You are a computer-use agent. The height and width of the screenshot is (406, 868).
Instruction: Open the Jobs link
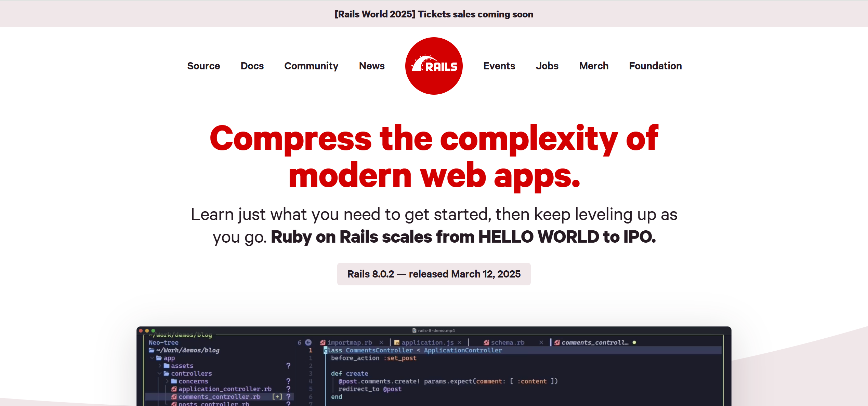(547, 66)
